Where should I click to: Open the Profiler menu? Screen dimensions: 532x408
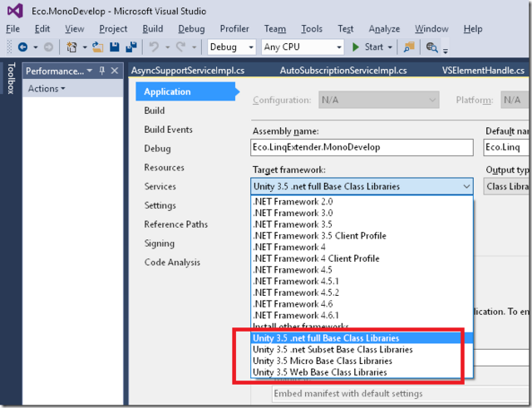(234, 29)
